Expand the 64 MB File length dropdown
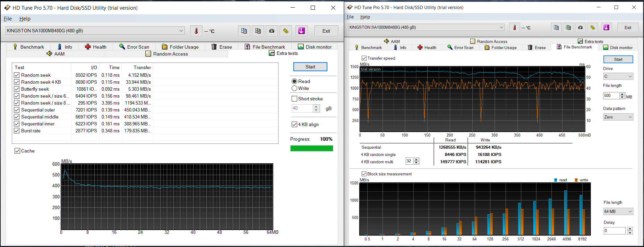The height and width of the screenshot is (247, 644). [618, 211]
